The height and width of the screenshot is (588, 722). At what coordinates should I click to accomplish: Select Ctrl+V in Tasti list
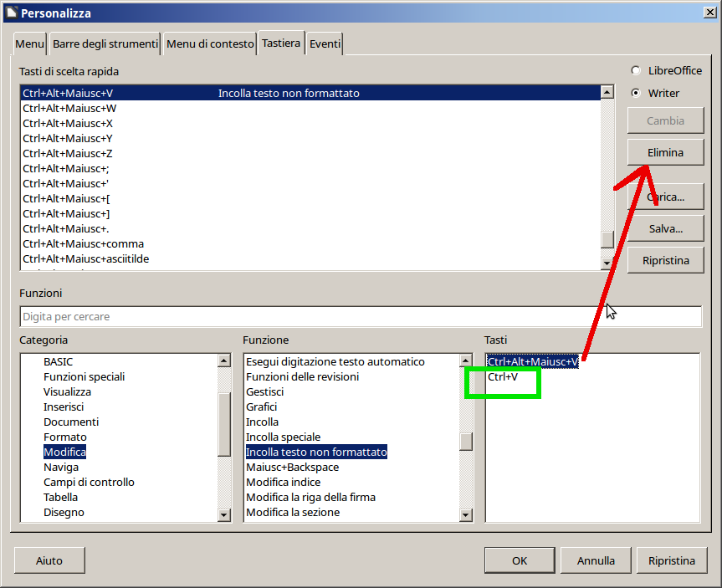[503, 376]
